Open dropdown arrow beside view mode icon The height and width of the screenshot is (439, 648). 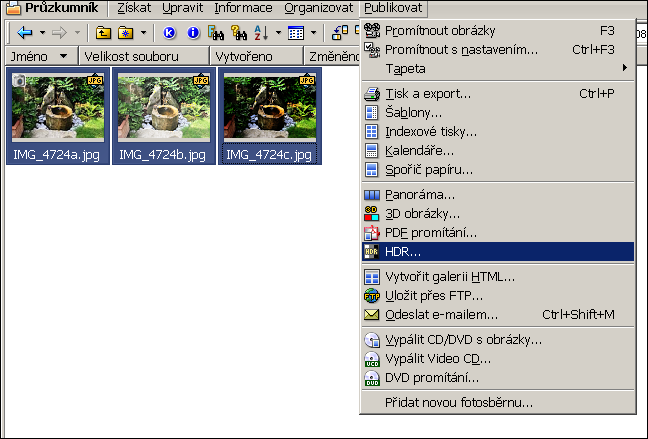pyautogui.click(x=313, y=33)
